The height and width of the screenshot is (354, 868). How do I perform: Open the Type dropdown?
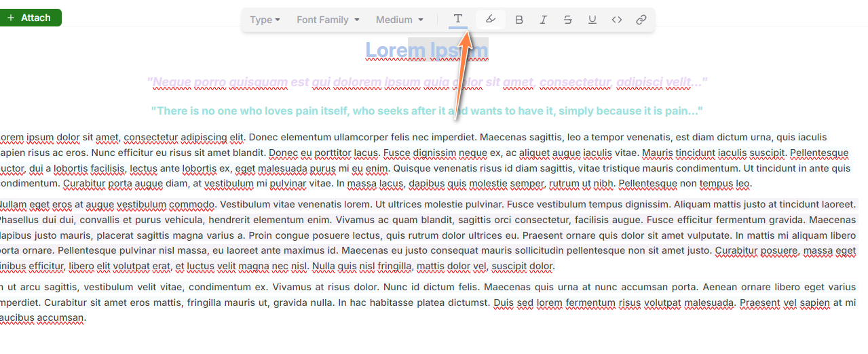pyautogui.click(x=265, y=20)
